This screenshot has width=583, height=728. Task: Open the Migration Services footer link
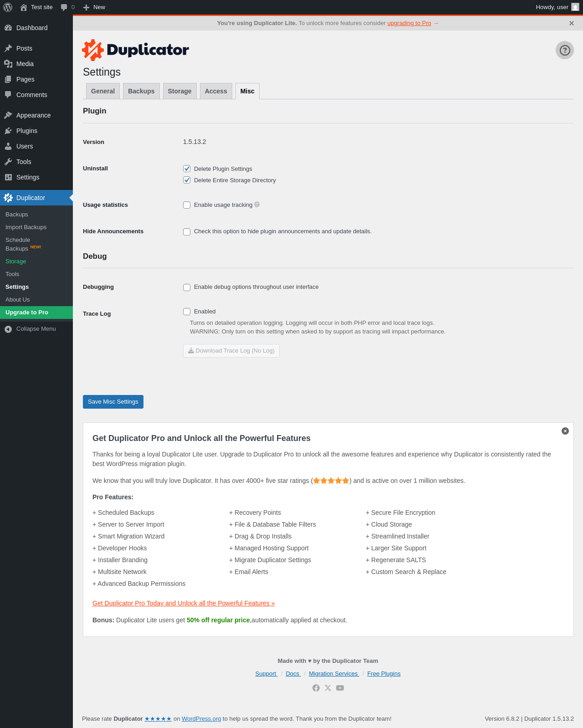click(x=334, y=674)
